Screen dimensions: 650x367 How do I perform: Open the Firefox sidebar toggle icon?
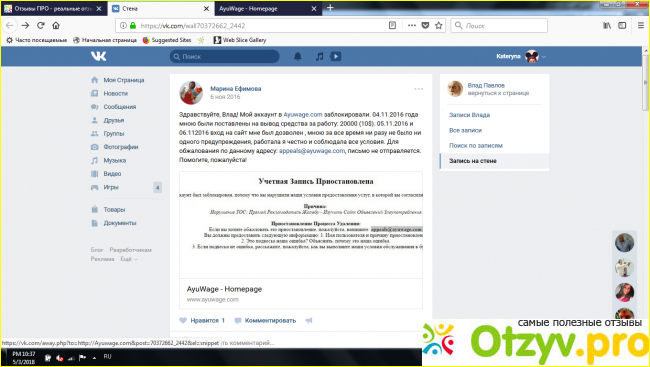pyautogui.click(x=622, y=26)
